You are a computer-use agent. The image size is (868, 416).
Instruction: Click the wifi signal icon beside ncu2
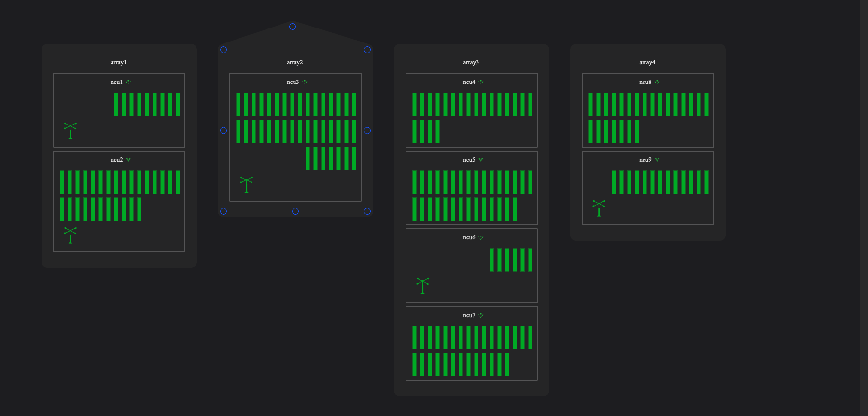(x=128, y=160)
